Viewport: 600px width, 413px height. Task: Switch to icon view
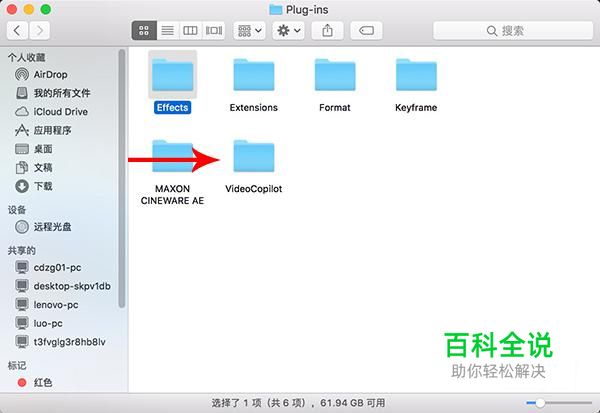tap(144, 31)
